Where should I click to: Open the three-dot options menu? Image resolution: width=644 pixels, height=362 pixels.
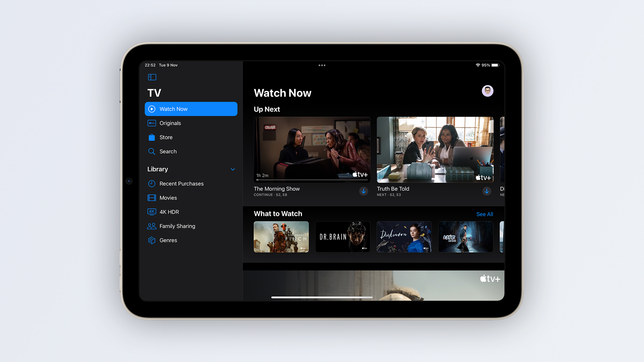[322, 65]
